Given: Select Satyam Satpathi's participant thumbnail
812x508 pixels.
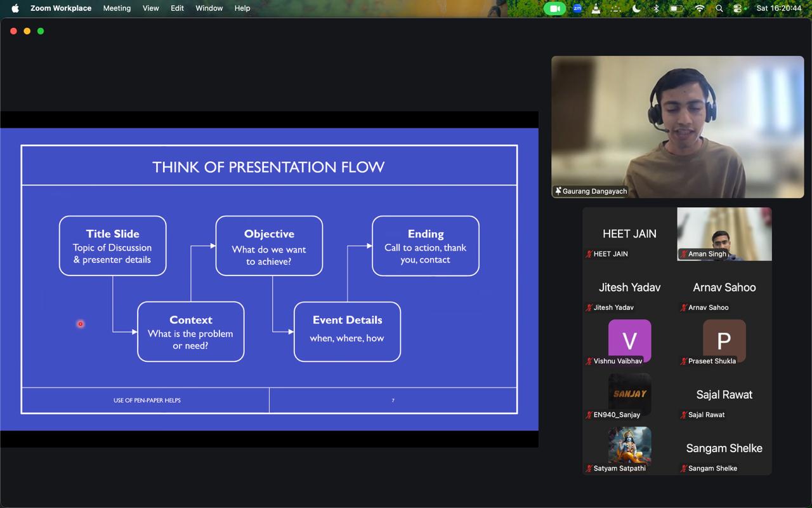Looking at the screenshot, I should 629,448.
